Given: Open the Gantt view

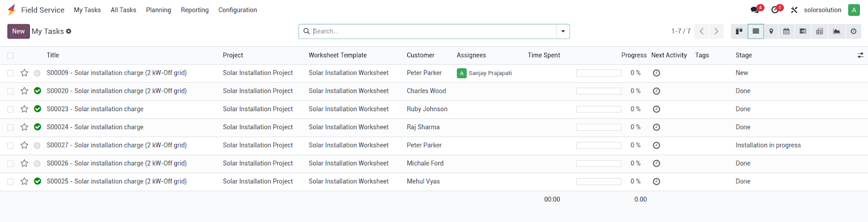Looking at the screenshot, I should point(803,31).
